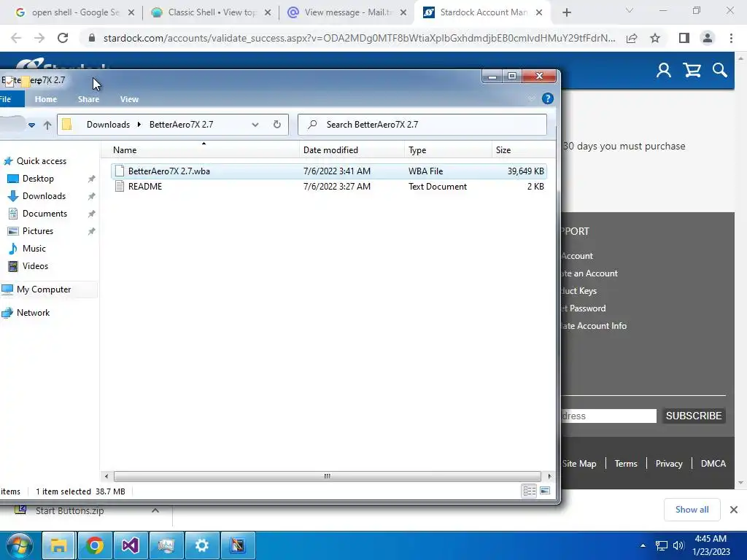Expand address bar history dropdown
The height and width of the screenshot is (560, 747).
click(255, 125)
